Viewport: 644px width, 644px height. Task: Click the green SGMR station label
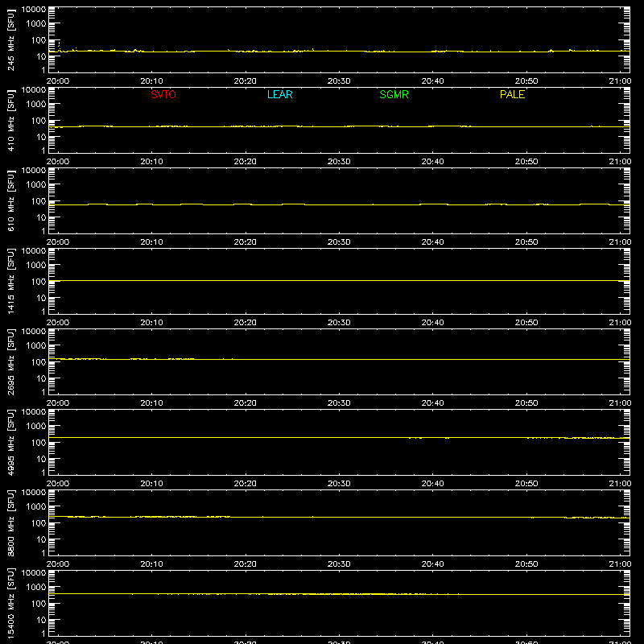coord(394,94)
